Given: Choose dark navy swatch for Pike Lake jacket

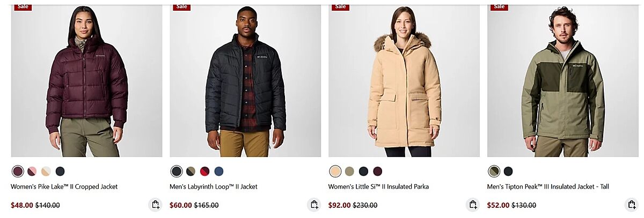Looking at the screenshot, I should 60,171.
